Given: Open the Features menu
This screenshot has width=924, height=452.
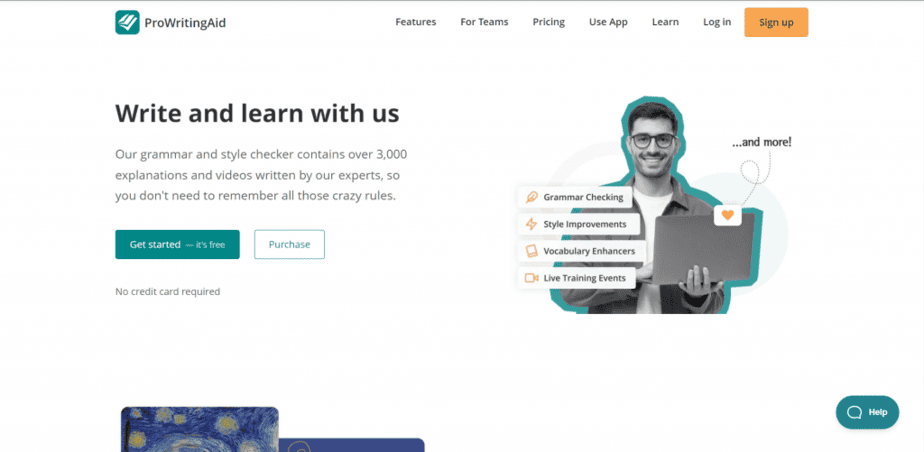Looking at the screenshot, I should click(415, 22).
